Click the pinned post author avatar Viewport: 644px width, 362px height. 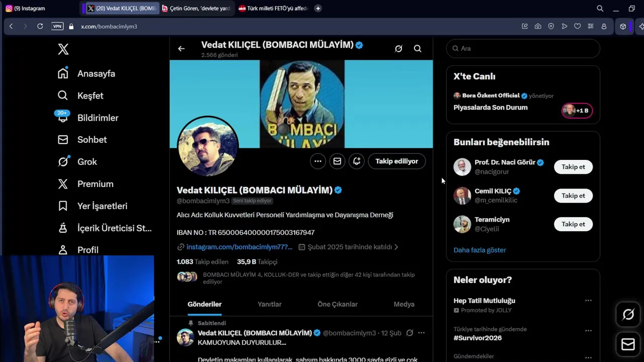click(x=185, y=337)
